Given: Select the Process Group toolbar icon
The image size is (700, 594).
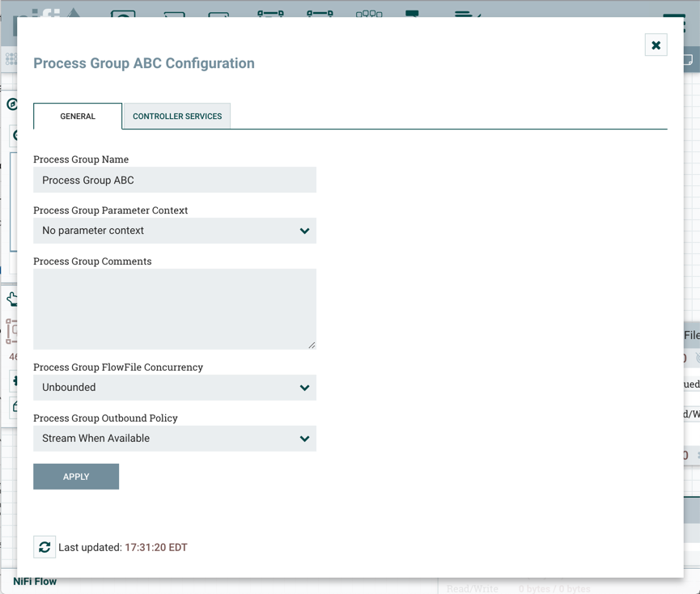Looking at the screenshot, I should point(270,14).
